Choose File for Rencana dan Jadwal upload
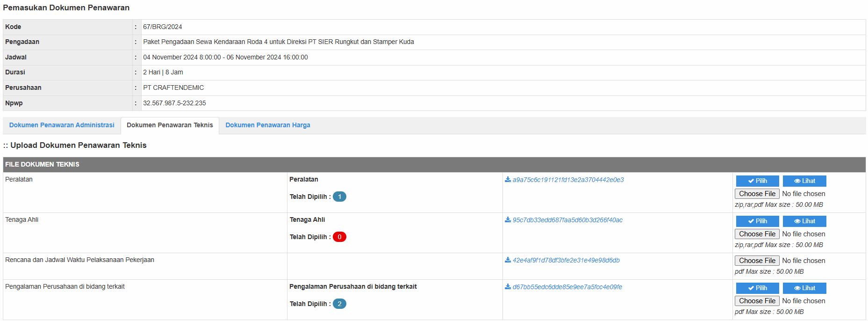 click(757, 261)
